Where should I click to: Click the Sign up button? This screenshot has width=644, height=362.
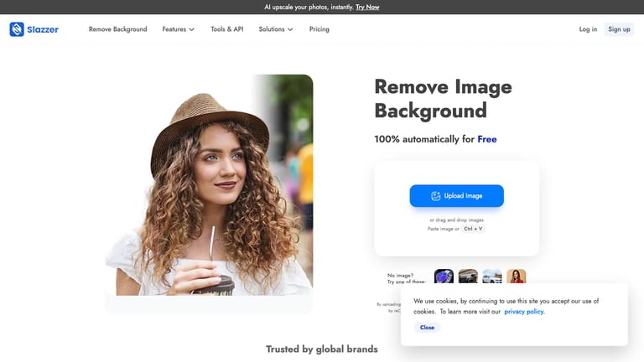coord(619,29)
